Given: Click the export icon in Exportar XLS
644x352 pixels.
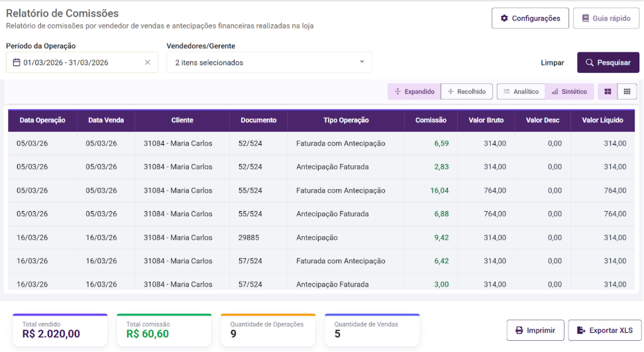Looking at the screenshot, I should [581, 330].
